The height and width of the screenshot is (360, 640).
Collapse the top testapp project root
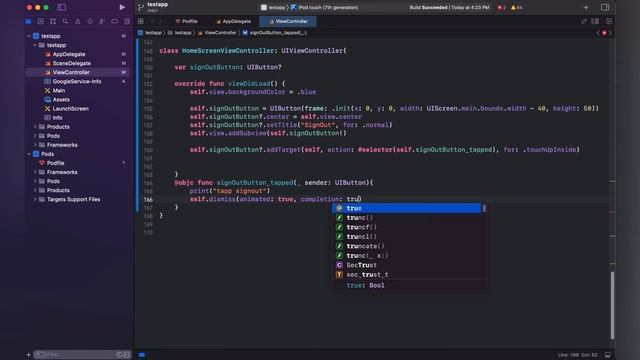coord(29,36)
